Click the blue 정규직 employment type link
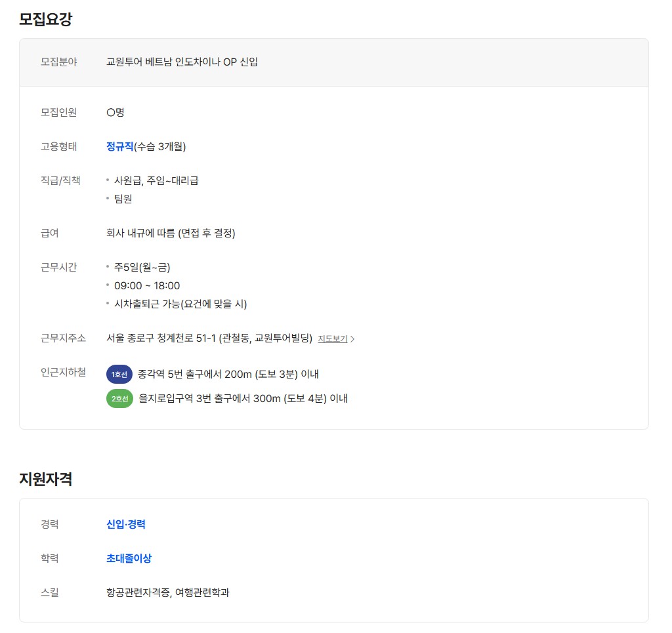The image size is (672, 633). click(x=119, y=146)
